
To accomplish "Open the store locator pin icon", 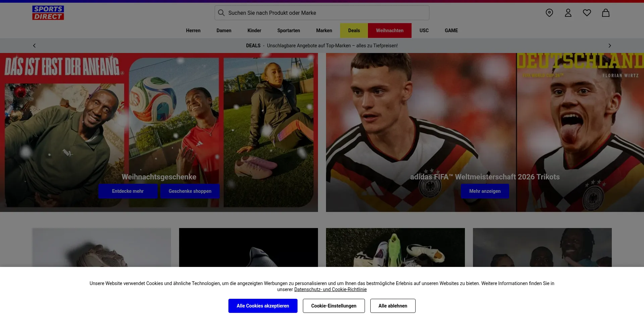I will (x=549, y=13).
